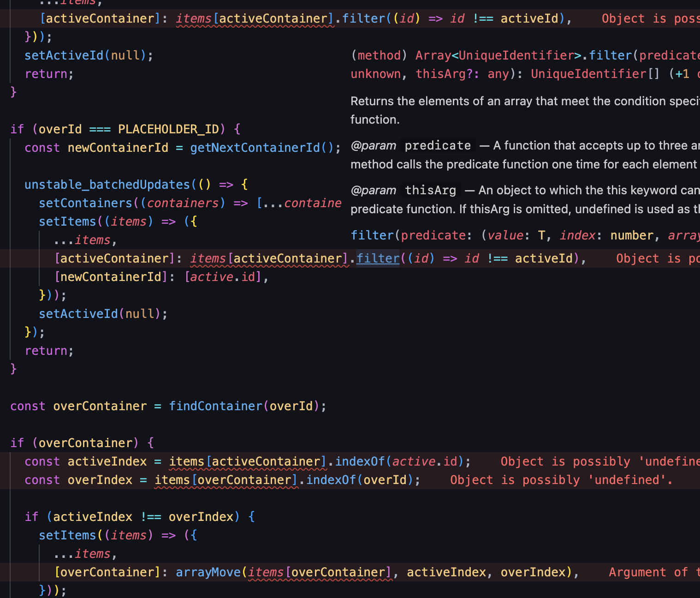Click the [newContainerId] computed property key
Viewport: 700px width, 598px height.
(x=111, y=277)
